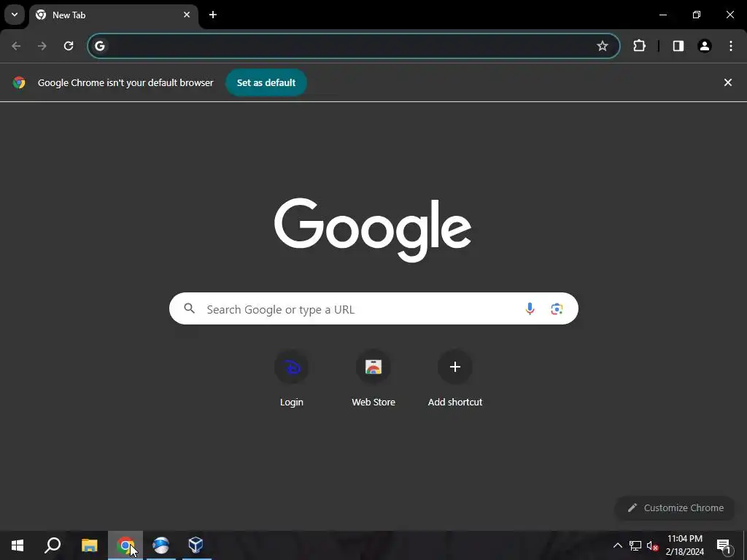The height and width of the screenshot is (560, 747).
Task: Reload the current page
Action: pos(69,46)
